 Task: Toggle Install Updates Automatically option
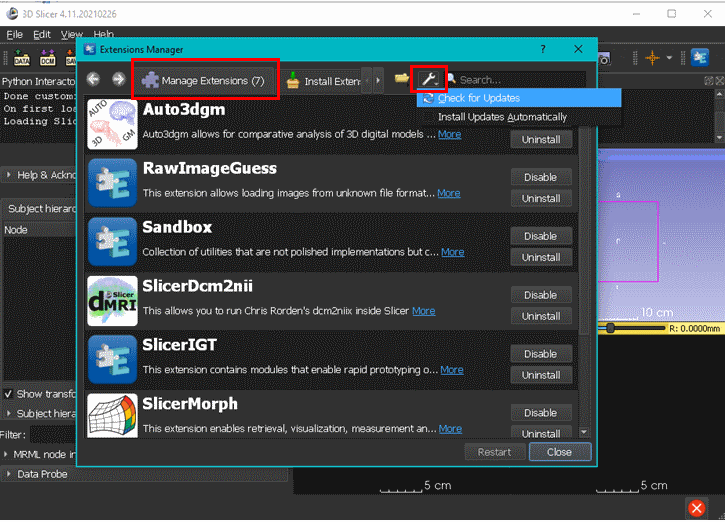[519, 117]
